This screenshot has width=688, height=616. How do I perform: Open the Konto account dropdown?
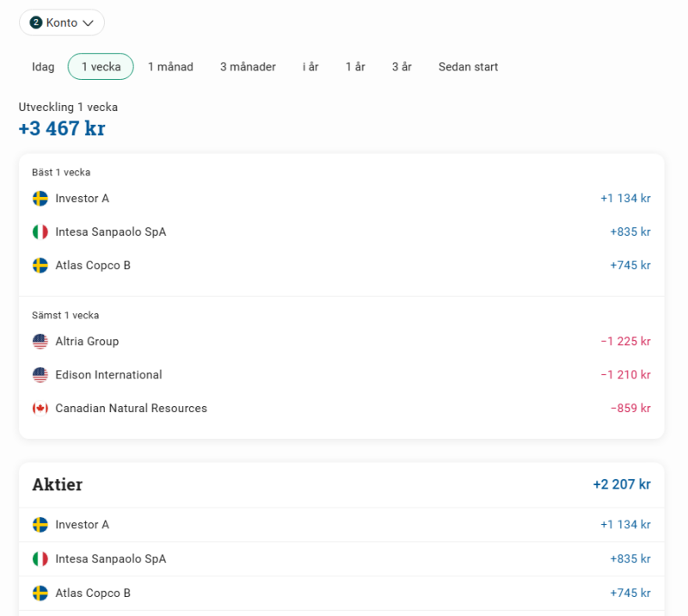coord(62,22)
